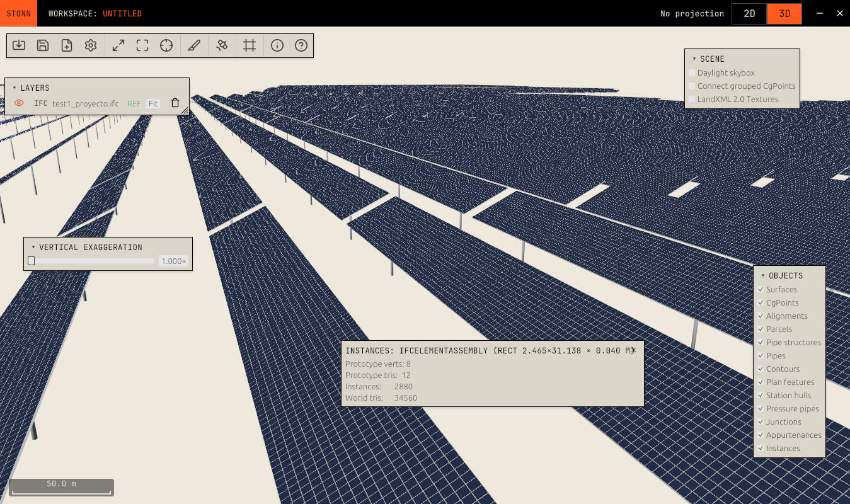The width and height of the screenshot is (850, 504).
Task: Toggle the grid hash icon
Action: click(x=250, y=45)
